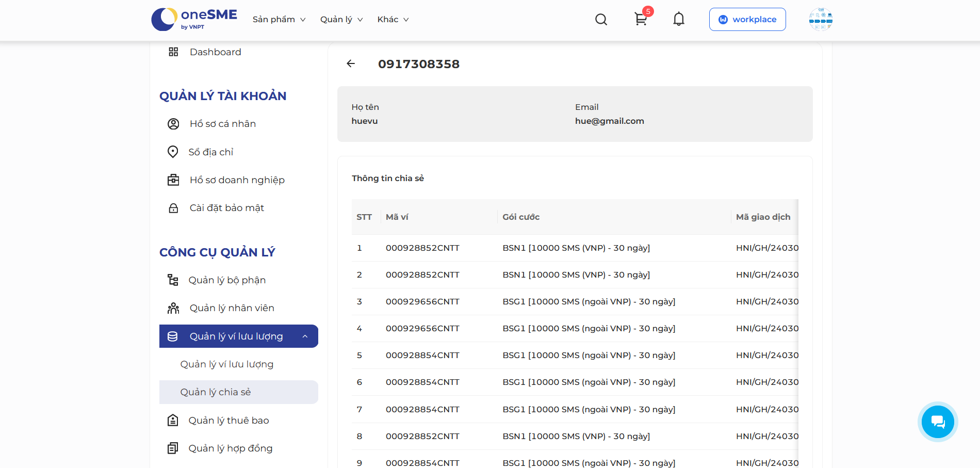Open the shopping cart with 5 items
Screen dimensions: 980x468
pyautogui.click(x=641, y=19)
